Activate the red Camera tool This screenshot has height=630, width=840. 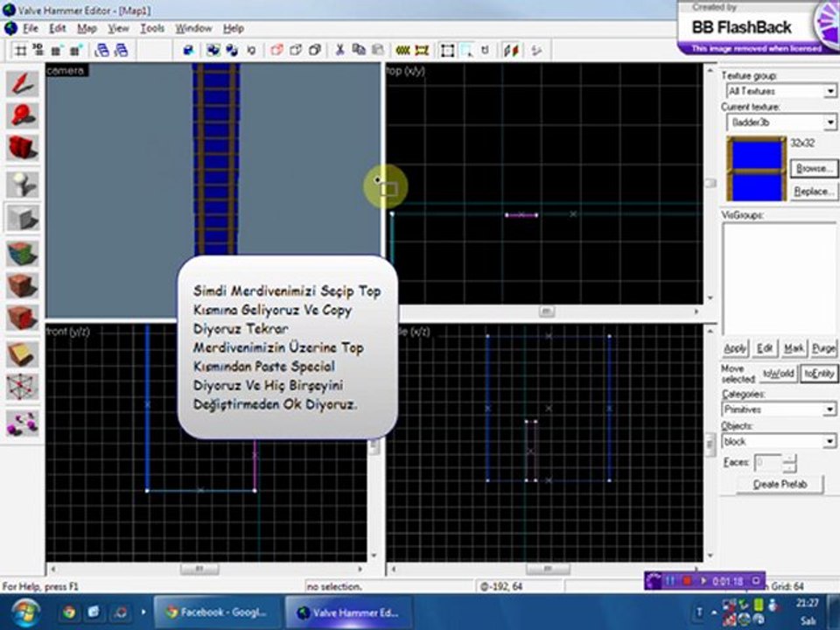[x=22, y=148]
